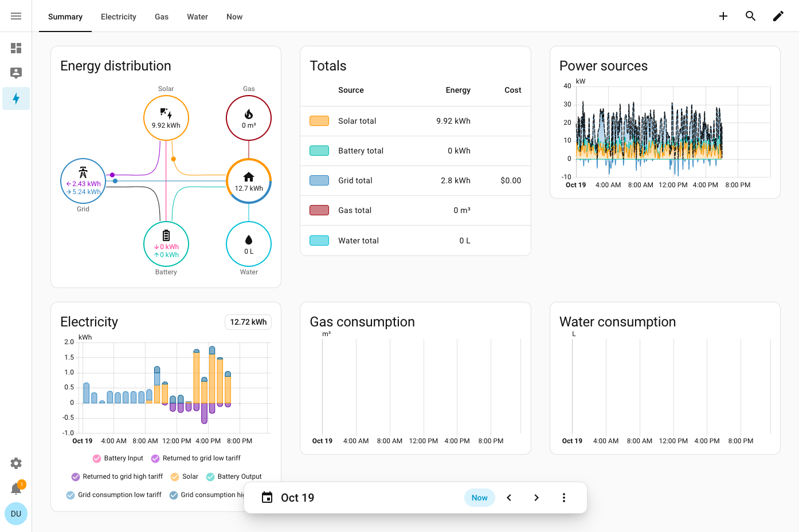Screen dimensions: 799x532
Task: Click the 'Source' column header
Action: tap(351, 90)
